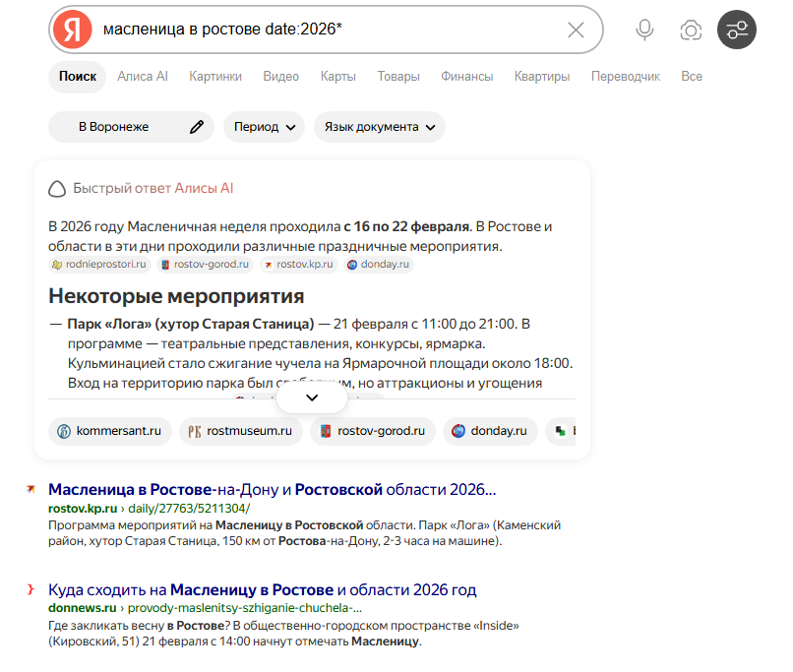This screenshot has width=793, height=672.
Task: Start voice search with the microphone icon
Action: (644, 30)
